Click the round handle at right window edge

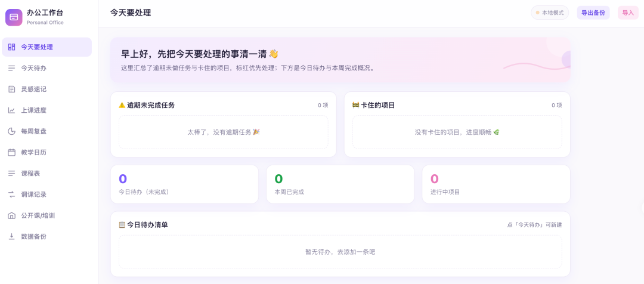[642, 208]
